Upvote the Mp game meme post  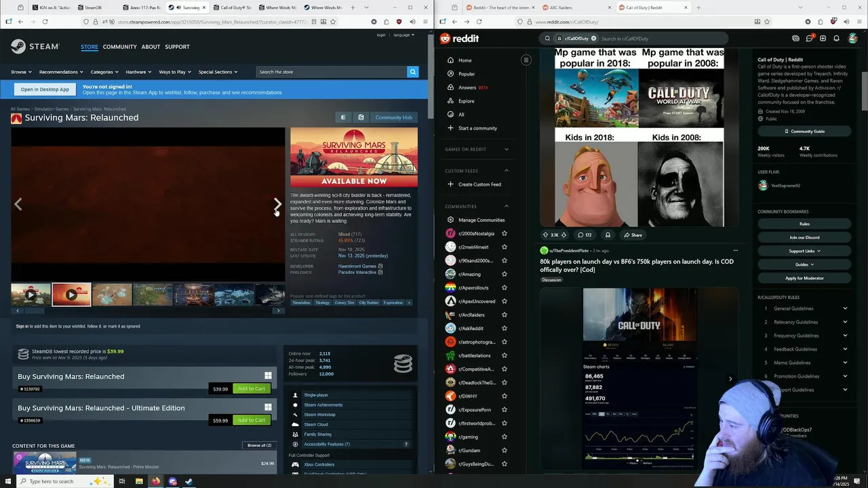pos(546,235)
